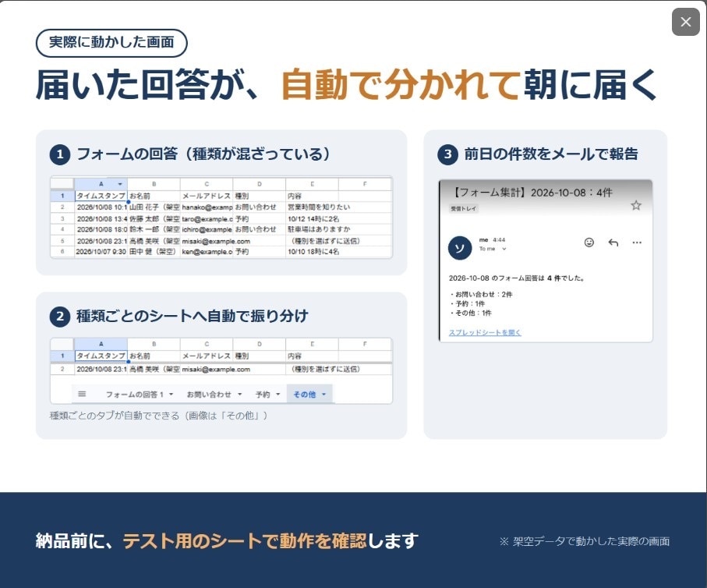Select column E header in section 1 sheet
The height and width of the screenshot is (588, 707).
tap(312, 184)
